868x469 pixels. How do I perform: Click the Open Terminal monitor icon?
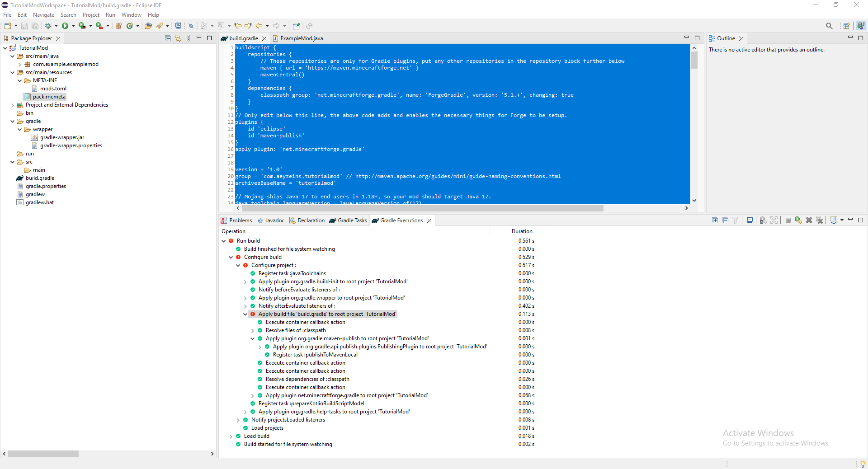178,26
